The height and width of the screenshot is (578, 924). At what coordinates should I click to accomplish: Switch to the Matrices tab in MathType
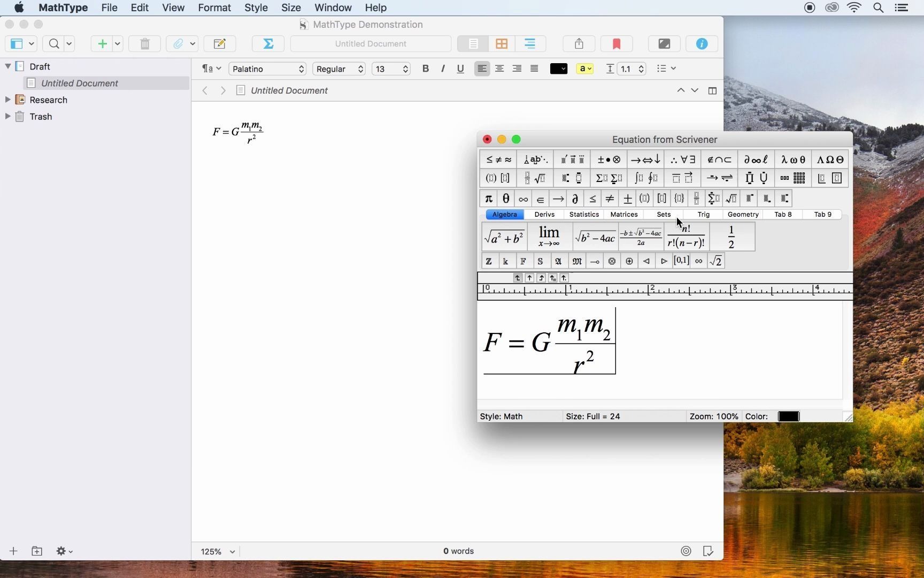coord(624,215)
